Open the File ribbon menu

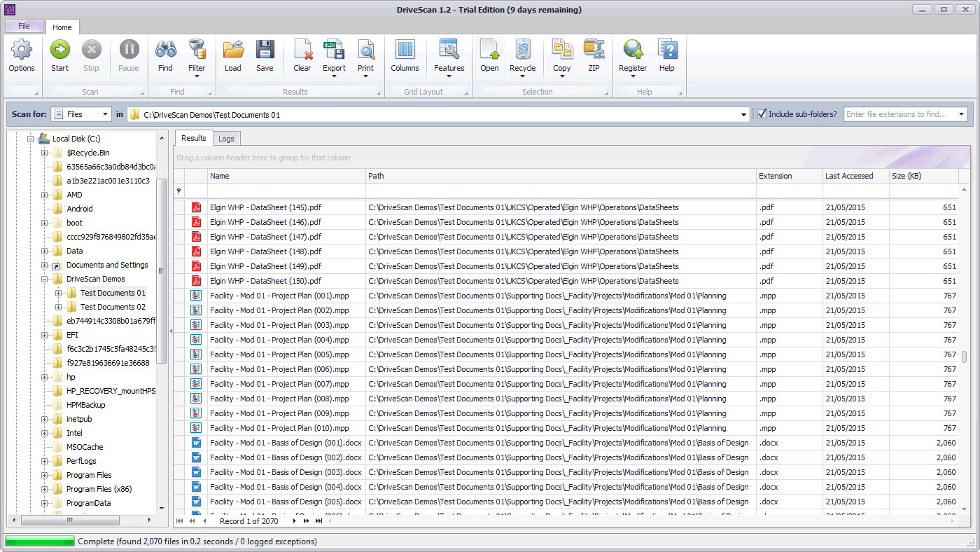tap(24, 26)
